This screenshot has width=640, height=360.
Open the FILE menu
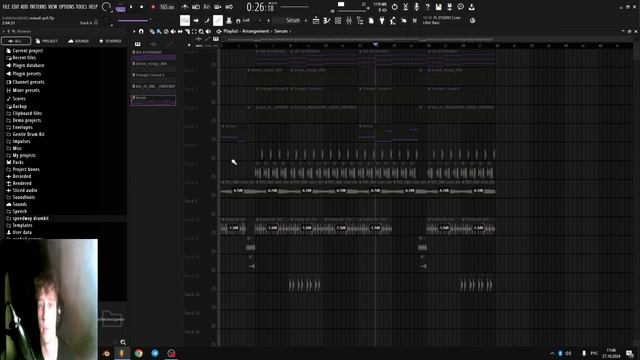(6, 7)
